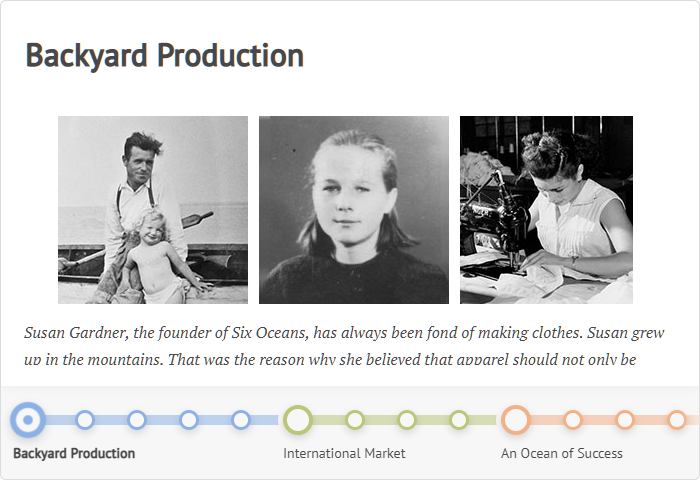The image size is (700, 480).
Task: Open the Backyard Production timeline label
Action: (x=74, y=453)
